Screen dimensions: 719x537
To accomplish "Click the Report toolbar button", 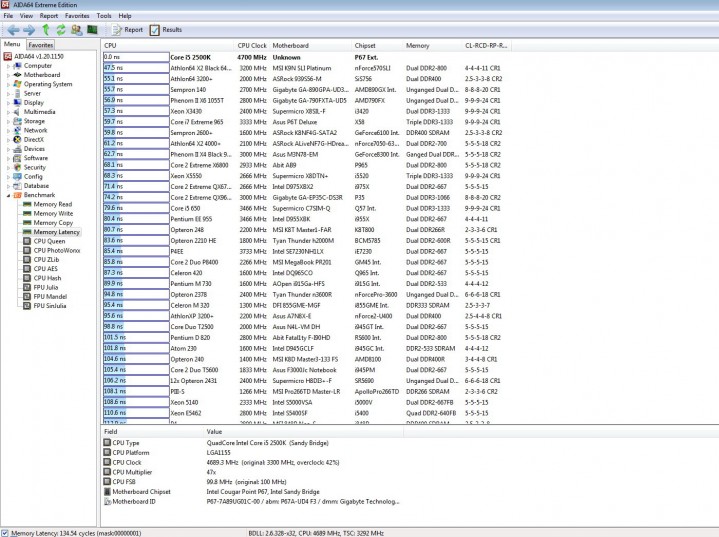I will [127, 30].
